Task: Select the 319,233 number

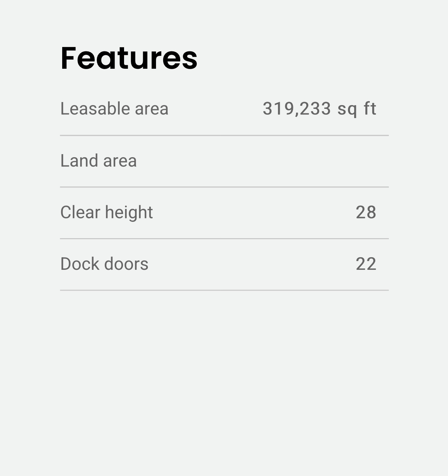Action: point(297,109)
